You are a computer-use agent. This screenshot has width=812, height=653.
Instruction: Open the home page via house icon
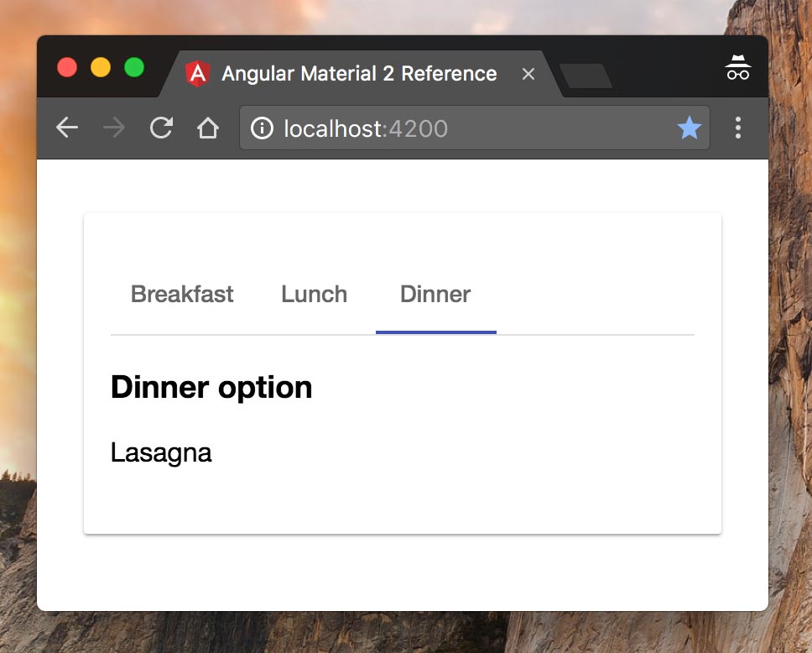(208, 128)
